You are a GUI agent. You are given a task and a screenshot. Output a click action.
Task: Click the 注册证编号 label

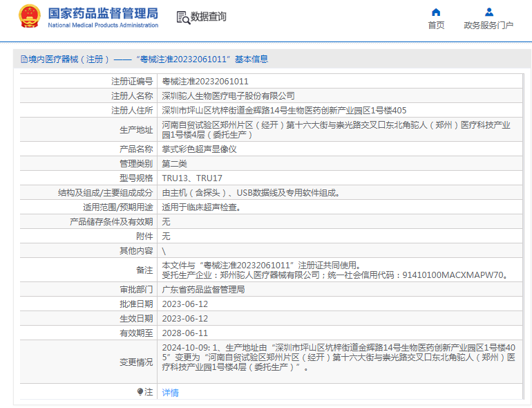(x=132, y=82)
